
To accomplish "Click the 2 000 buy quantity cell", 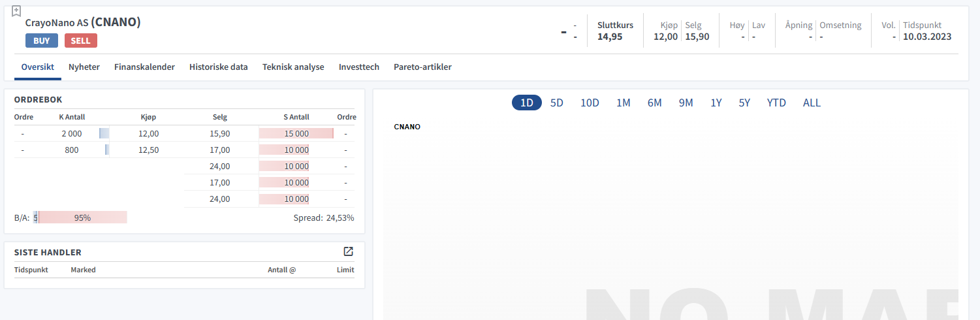I will tap(72, 133).
